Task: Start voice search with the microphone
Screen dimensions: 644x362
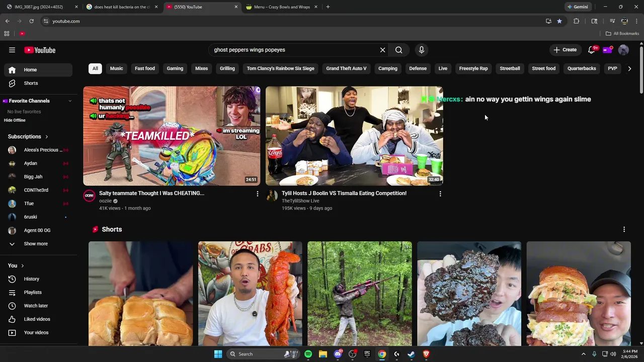Action: [422, 50]
